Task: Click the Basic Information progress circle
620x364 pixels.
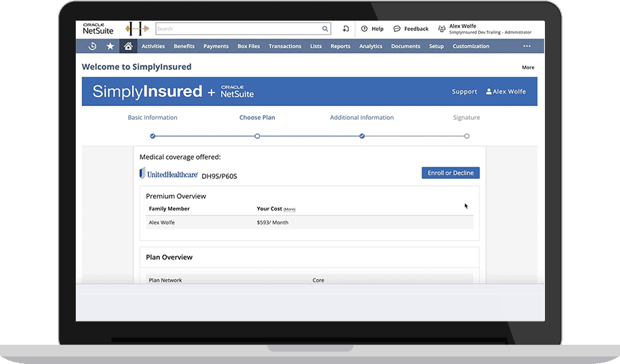Action: [x=153, y=136]
